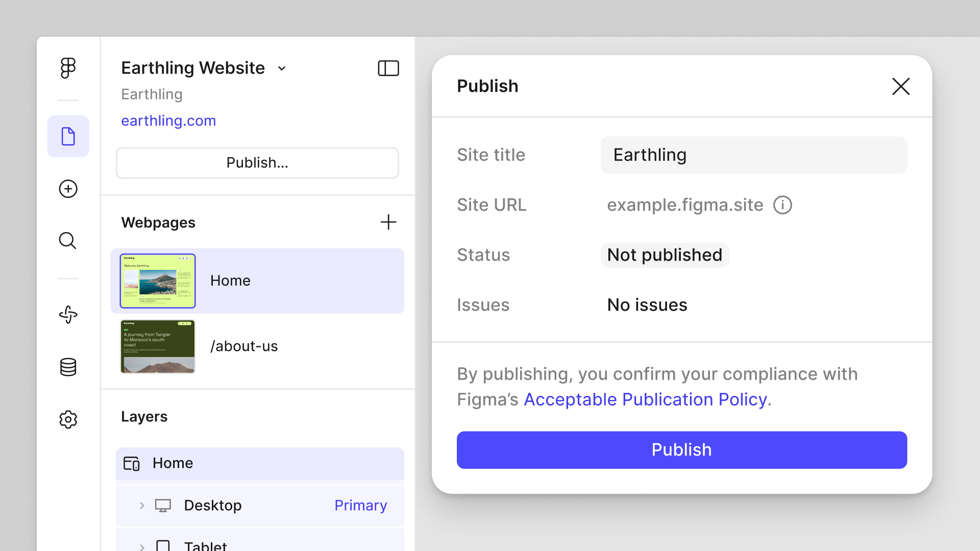Expand the Desktop layer

(142, 505)
